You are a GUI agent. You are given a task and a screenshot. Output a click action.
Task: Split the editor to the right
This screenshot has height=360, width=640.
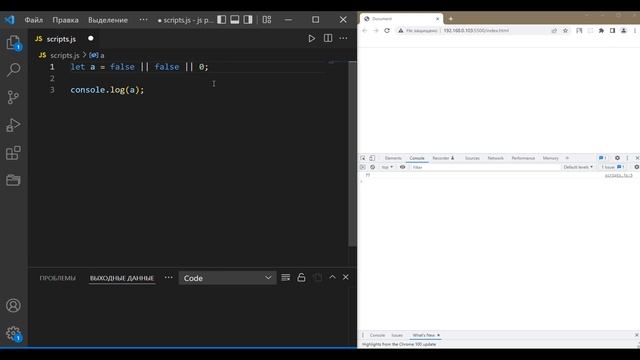pos(328,38)
